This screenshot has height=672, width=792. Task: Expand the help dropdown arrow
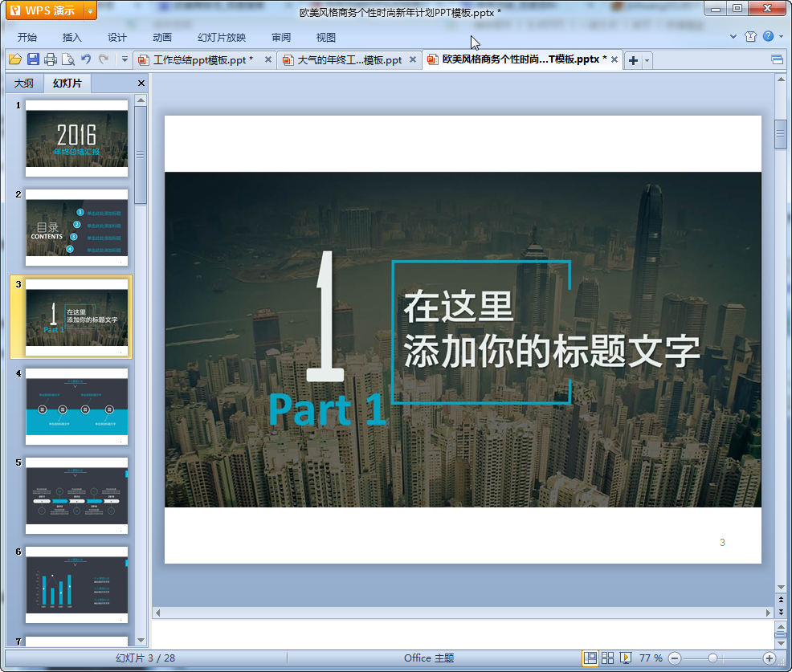point(781,36)
